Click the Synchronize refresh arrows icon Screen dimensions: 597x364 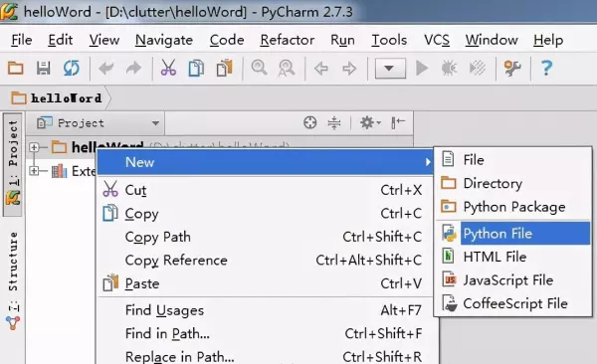[x=72, y=69]
